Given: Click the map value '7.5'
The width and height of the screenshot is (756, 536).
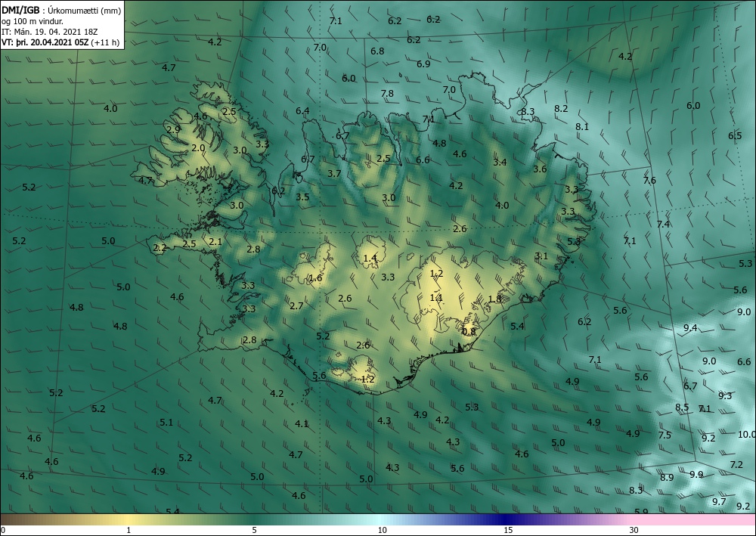Looking at the screenshot, I should 665,435.
